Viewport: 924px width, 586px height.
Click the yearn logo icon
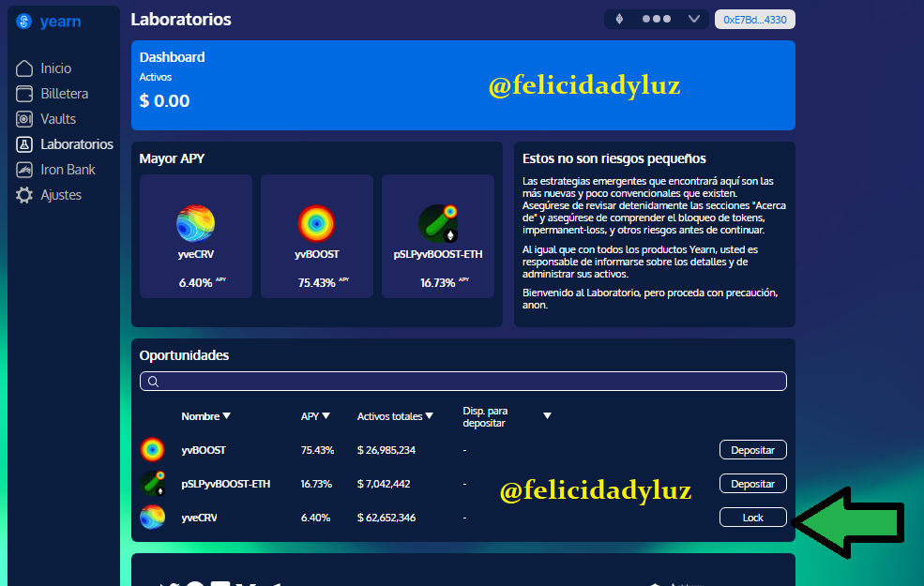point(23,22)
